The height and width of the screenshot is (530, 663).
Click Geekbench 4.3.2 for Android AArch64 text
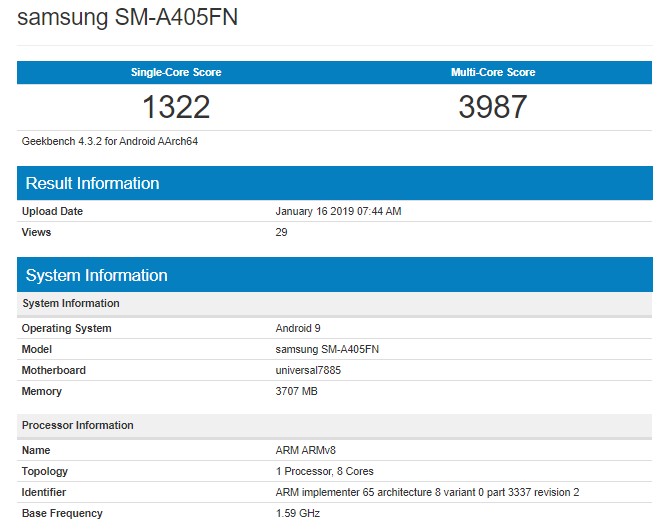[x=110, y=141]
